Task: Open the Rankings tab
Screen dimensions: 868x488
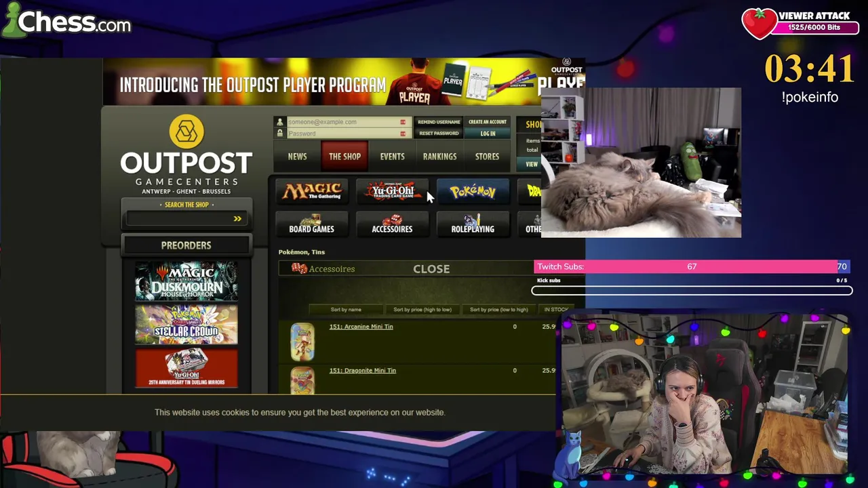Action: pyautogui.click(x=439, y=157)
